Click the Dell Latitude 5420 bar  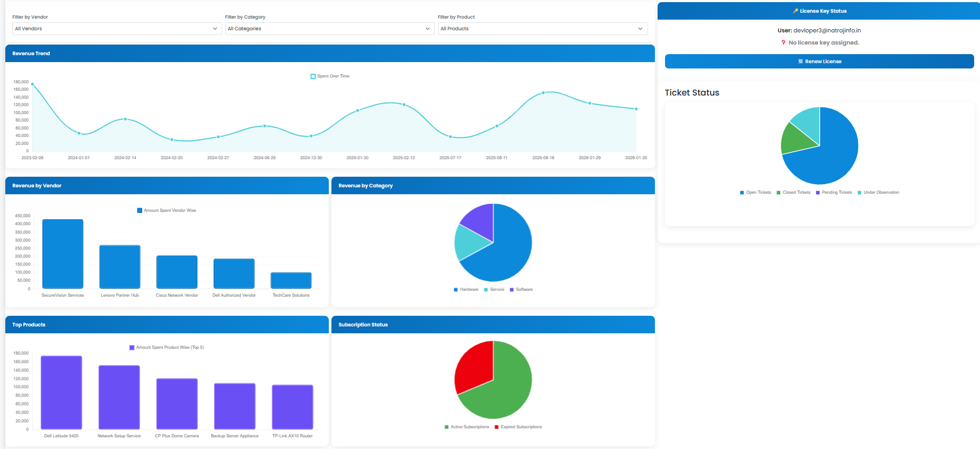pyautogui.click(x=62, y=393)
